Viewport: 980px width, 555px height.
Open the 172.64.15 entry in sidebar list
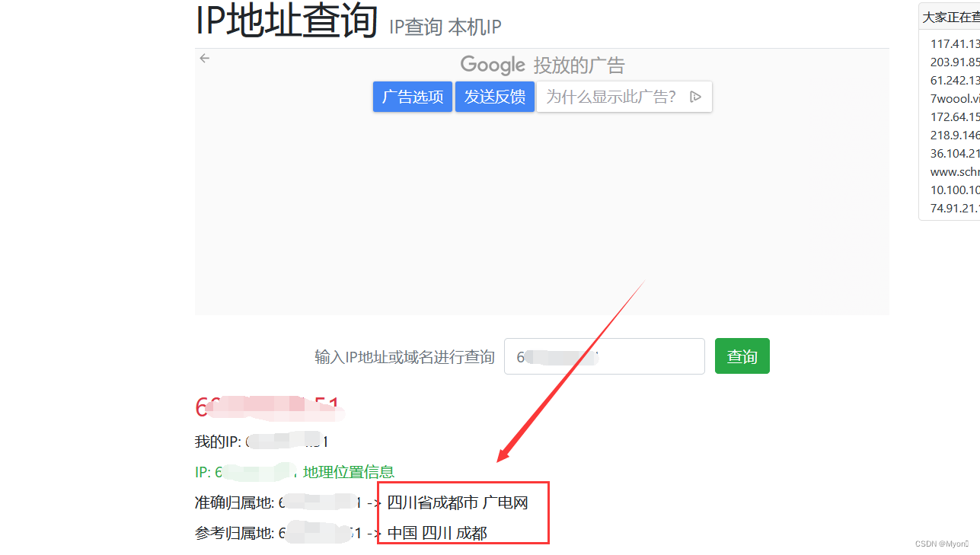pyautogui.click(x=955, y=117)
